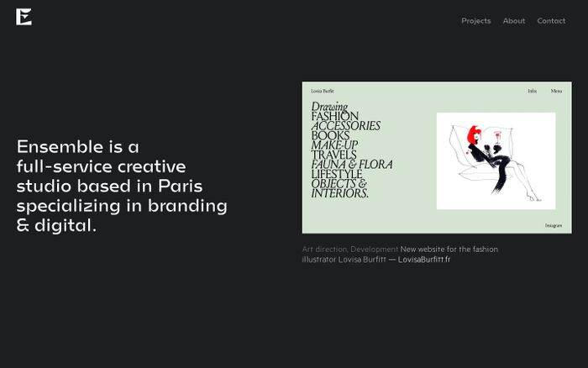This screenshot has height=368, width=588.
Task: Click the 'MAKE-UP' category text
Action: click(x=334, y=145)
